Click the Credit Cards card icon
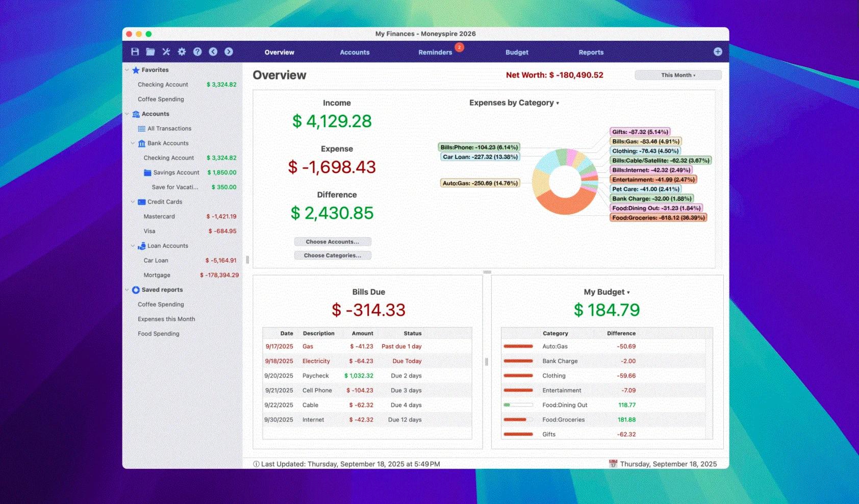This screenshot has height=504, width=859. pos(142,202)
